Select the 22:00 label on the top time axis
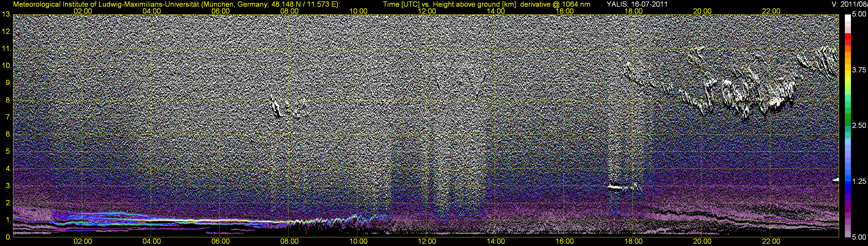Viewport: 868px width, 246px height. pyautogui.click(x=771, y=11)
